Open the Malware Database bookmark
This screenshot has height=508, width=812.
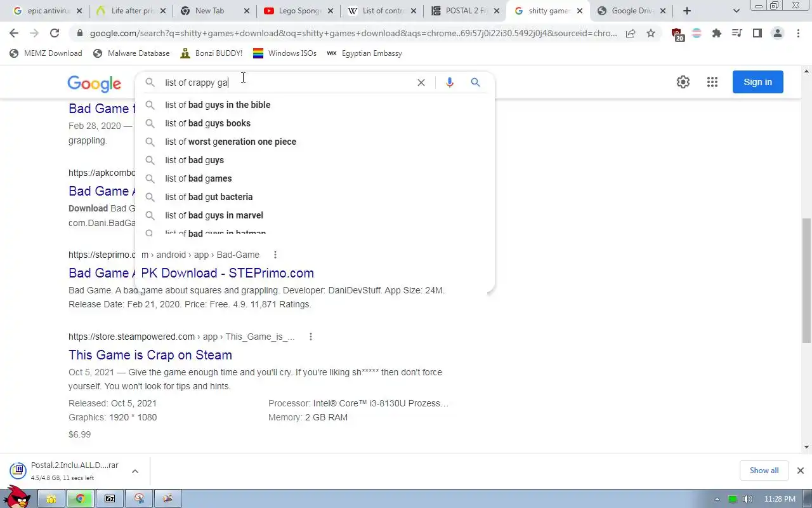131,53
